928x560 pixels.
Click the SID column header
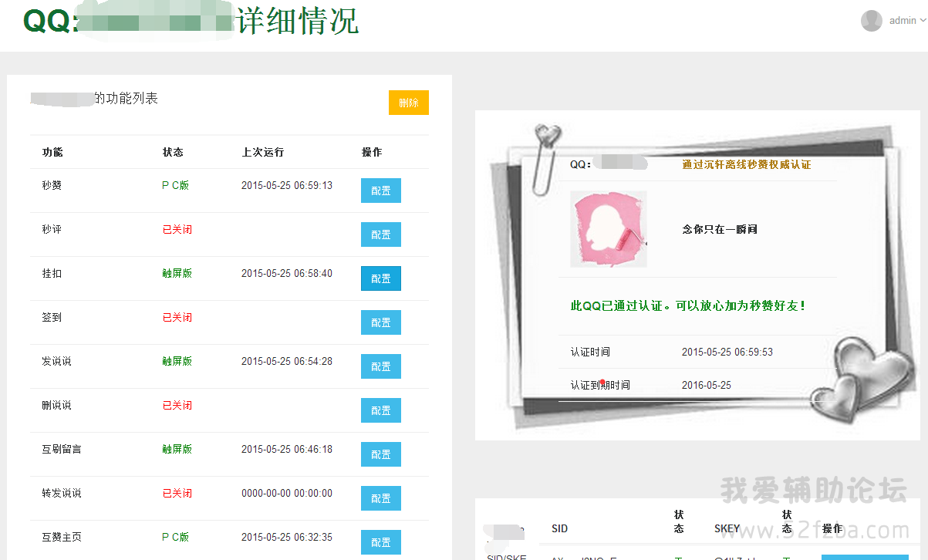pyautogui.click(x=560, y=528)
